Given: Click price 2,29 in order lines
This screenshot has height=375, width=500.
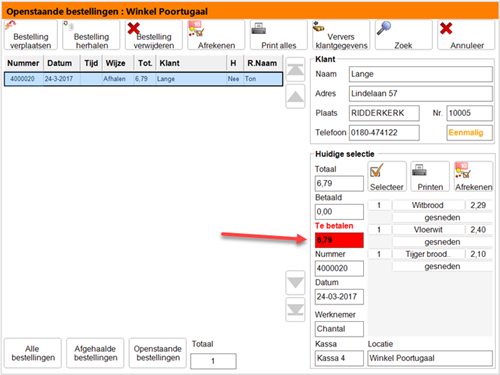Looking at the screenshot, I should (478, 205).
